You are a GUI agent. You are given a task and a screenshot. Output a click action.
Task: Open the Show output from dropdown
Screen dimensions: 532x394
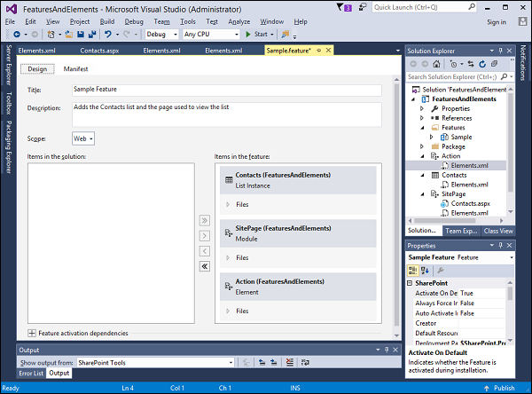coord(155,363)
